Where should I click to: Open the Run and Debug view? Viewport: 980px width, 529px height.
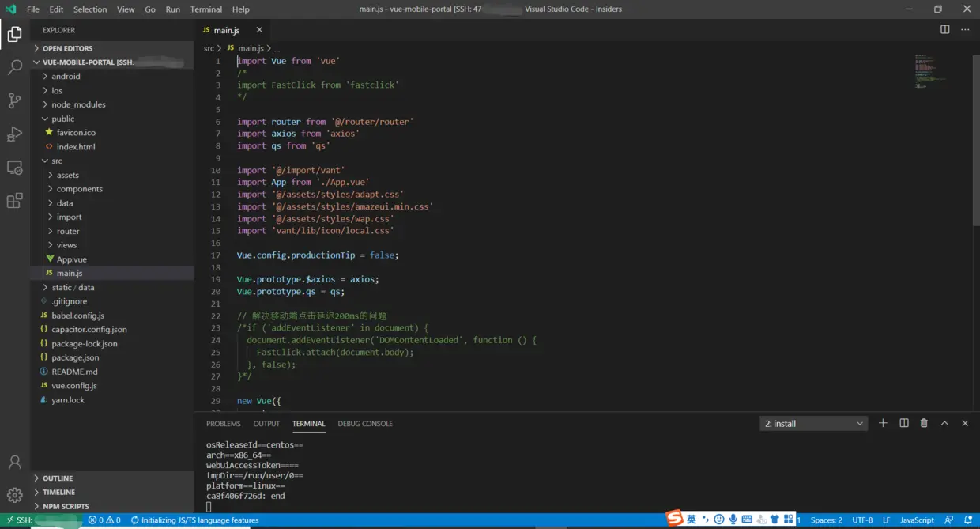[14, 134]
